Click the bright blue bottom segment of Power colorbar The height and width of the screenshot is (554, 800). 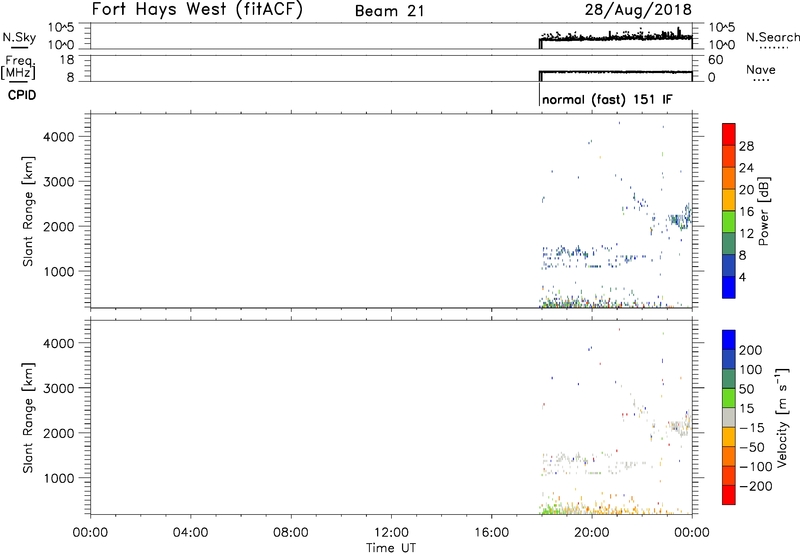pyautogui.click(x=729, y=287)
